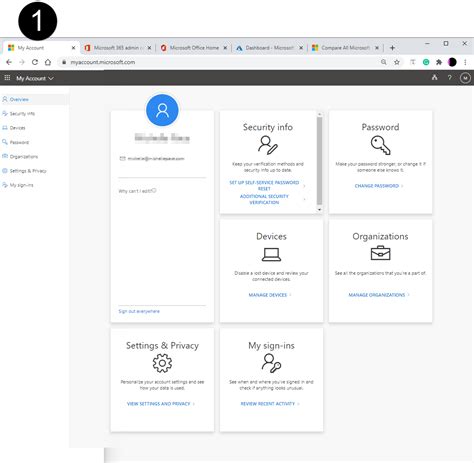Close the Dashboard - Microsoft tab
The height and width of the screenshot is (463, 474).
pyautogui.click(x=301, y=48)
